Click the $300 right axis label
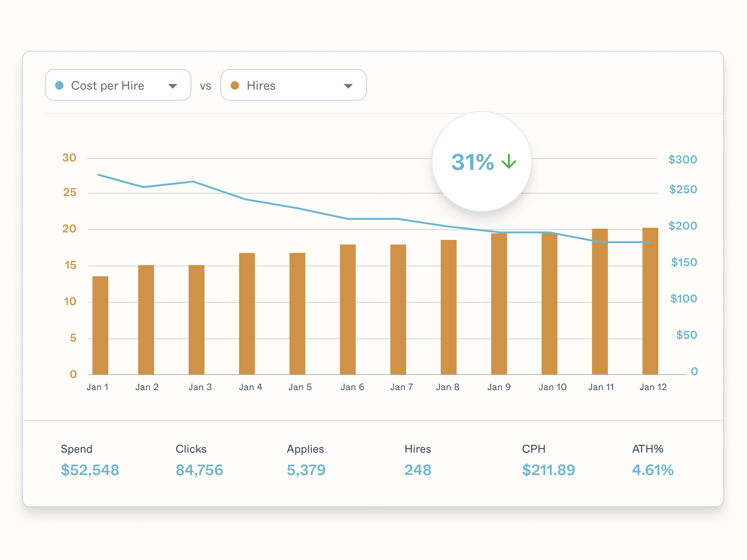Image resolution: width=747 pixels, height=560 pixels. click(682, 159)
